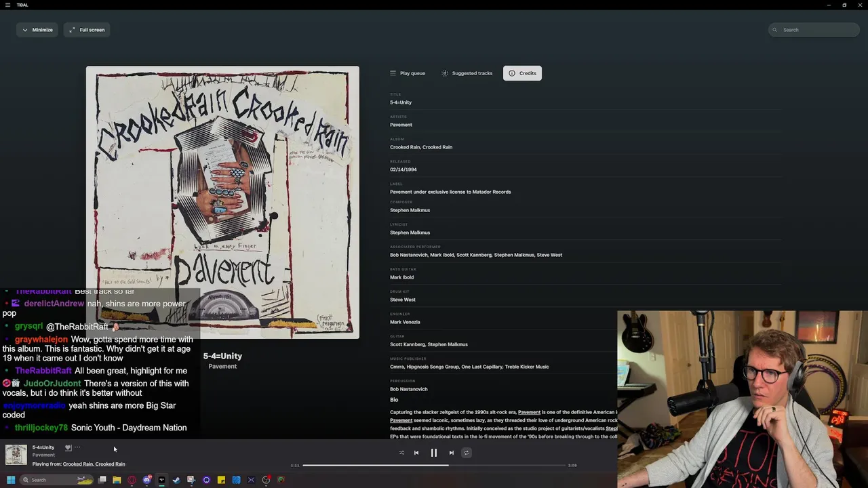The height and width of the screenshot is (488, 868).
Task: Click percussion credit Bob Nastanovich
Action: 409,389
